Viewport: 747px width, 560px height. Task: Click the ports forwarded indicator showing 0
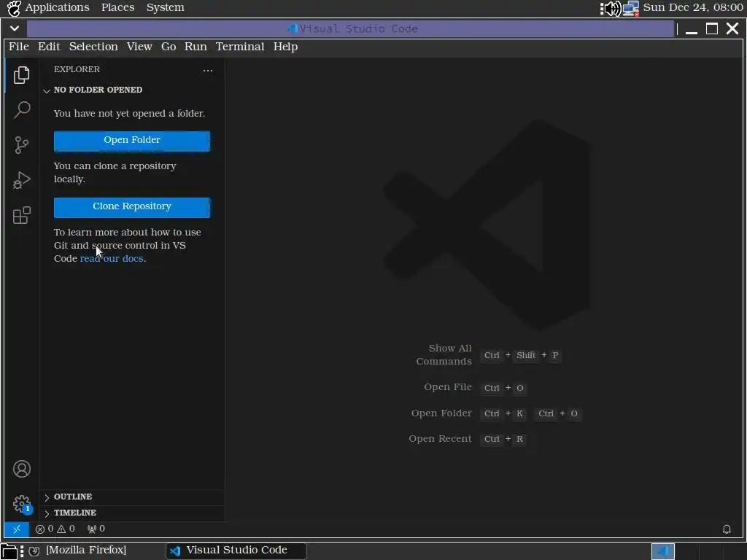(x=96, y=529)
